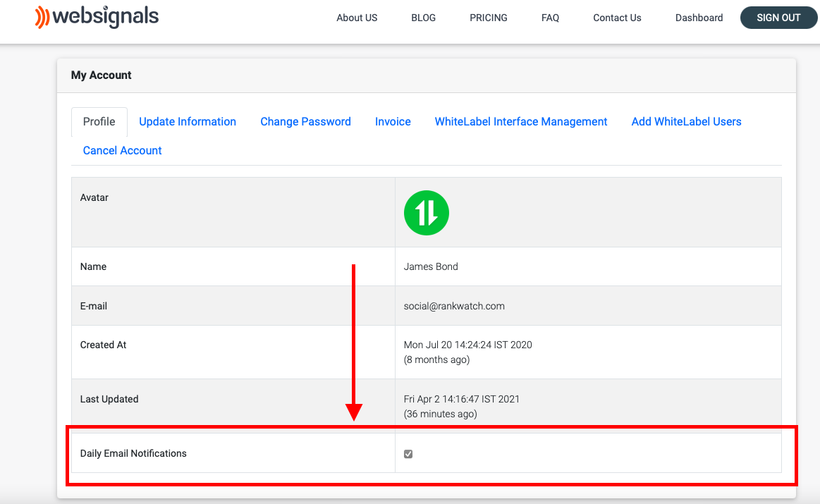Click the websignals logo
Viewport: 820px width, 504px height.
[97, 16]
